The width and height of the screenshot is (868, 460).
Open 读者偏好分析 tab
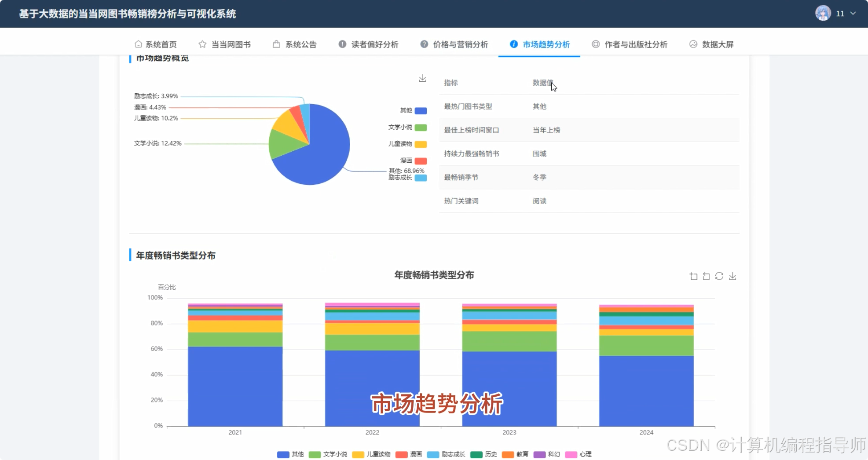pyautogui.click(x=368, y=44)
